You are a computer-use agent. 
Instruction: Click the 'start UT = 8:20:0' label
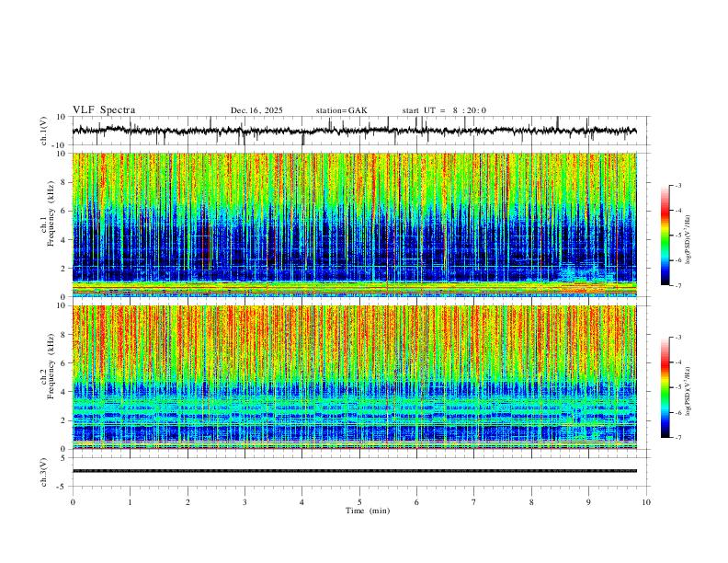point(444,110)
